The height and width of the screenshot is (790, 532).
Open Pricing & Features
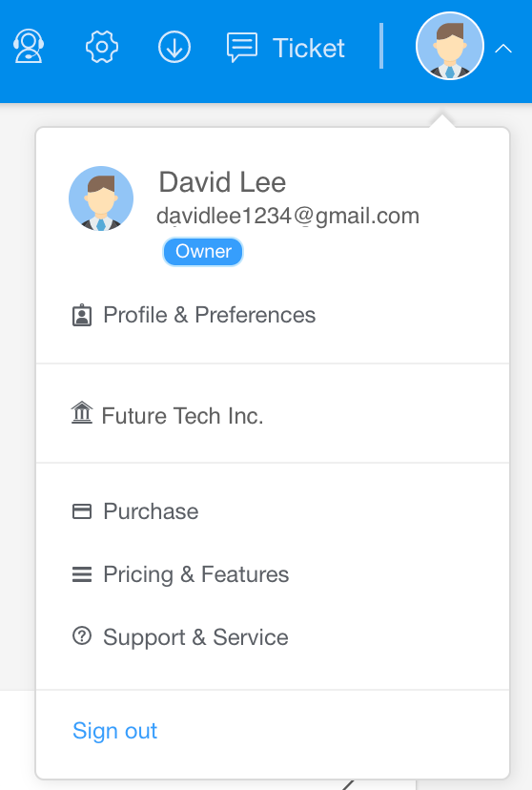point(195,574)
